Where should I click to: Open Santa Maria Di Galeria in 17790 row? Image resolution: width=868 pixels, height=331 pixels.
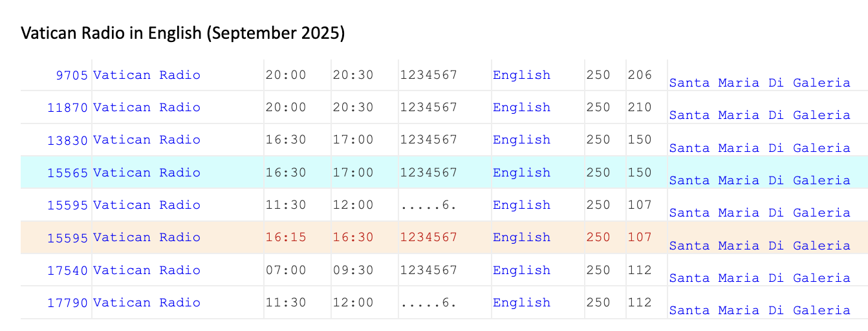[x=759, y=310]
